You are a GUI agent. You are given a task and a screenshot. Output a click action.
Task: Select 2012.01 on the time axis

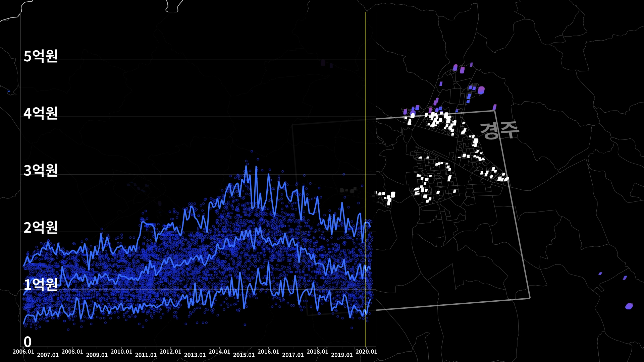coord(170,352)
